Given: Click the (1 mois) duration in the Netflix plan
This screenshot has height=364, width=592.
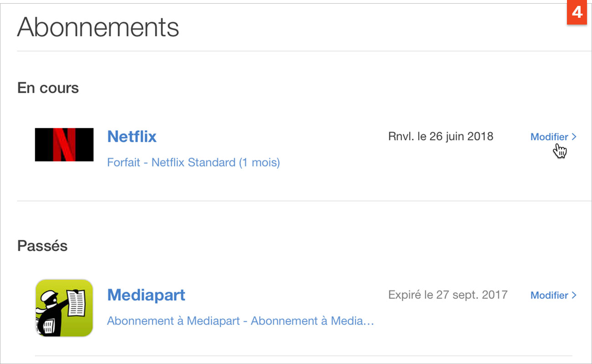Looking at the screenshot, I should pyautogui.click(x=260, y=162).
